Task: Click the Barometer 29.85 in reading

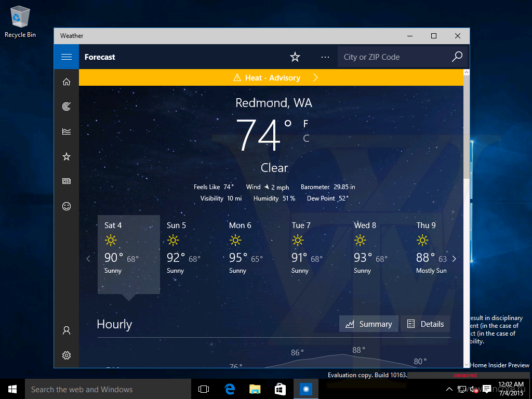Action: (x=328, y=187)
